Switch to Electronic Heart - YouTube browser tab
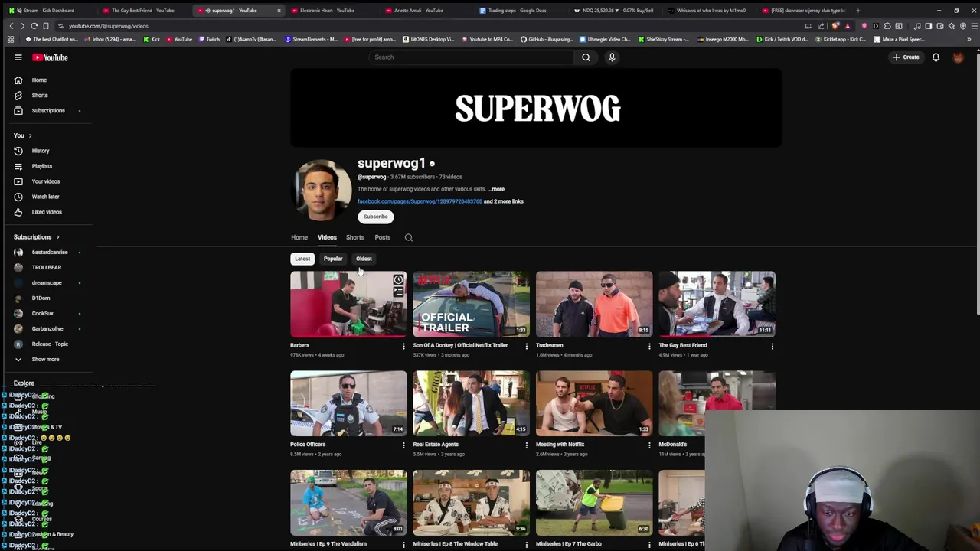The width and height of the screenshot is (980, 551). [327, 11]
